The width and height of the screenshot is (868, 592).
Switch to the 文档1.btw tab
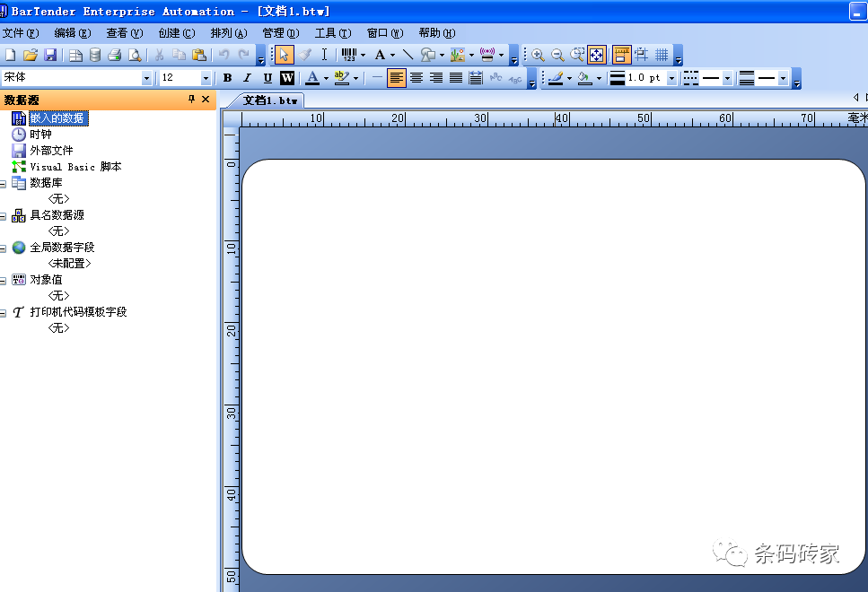tap(270, 100)
